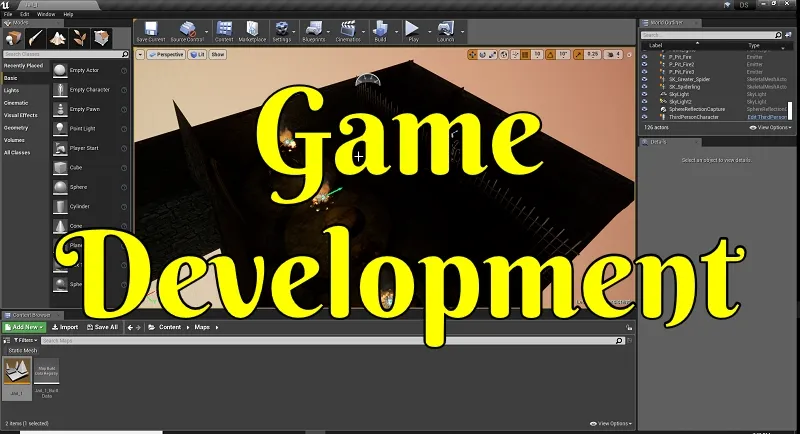Viewport: 800px width, 434px height.
Task: Open the Settings dropdown arrow
Action: [294, 32]
